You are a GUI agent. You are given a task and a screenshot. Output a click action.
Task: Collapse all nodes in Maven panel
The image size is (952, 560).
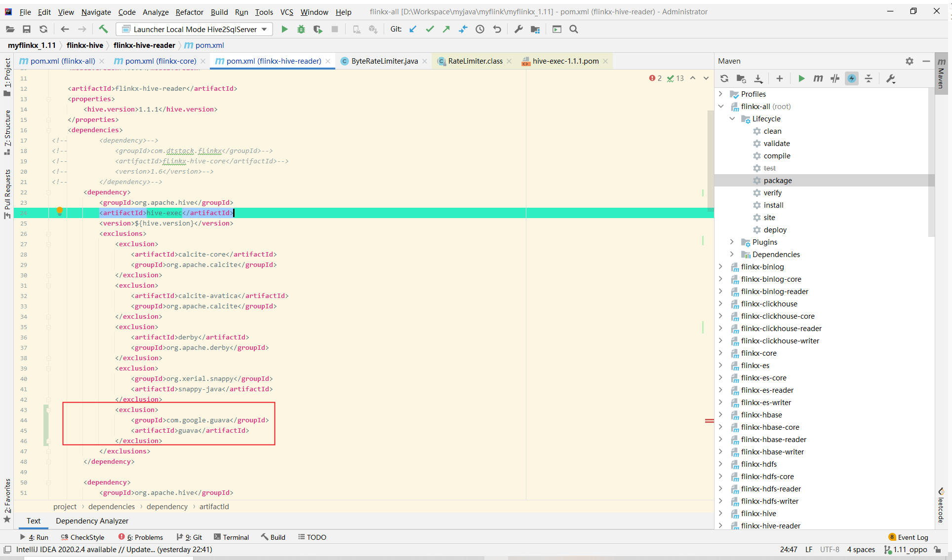point(869,78)
